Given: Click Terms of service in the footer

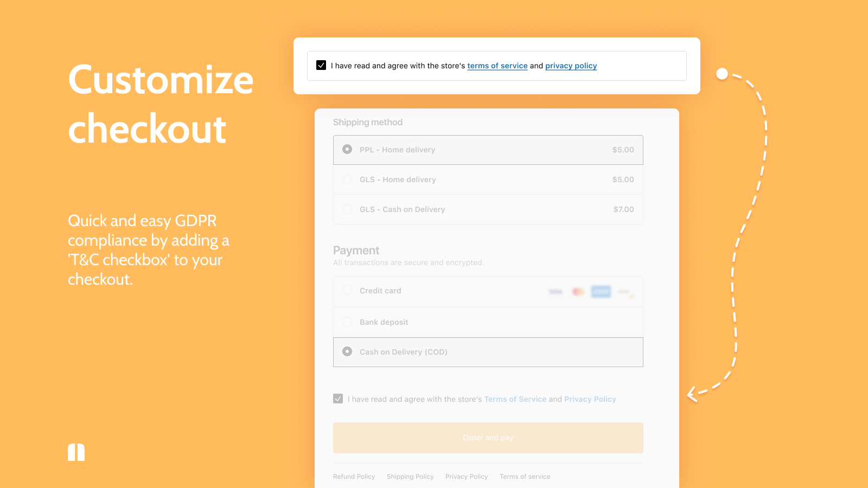Looking at the screenshot, I should (525, 477).
